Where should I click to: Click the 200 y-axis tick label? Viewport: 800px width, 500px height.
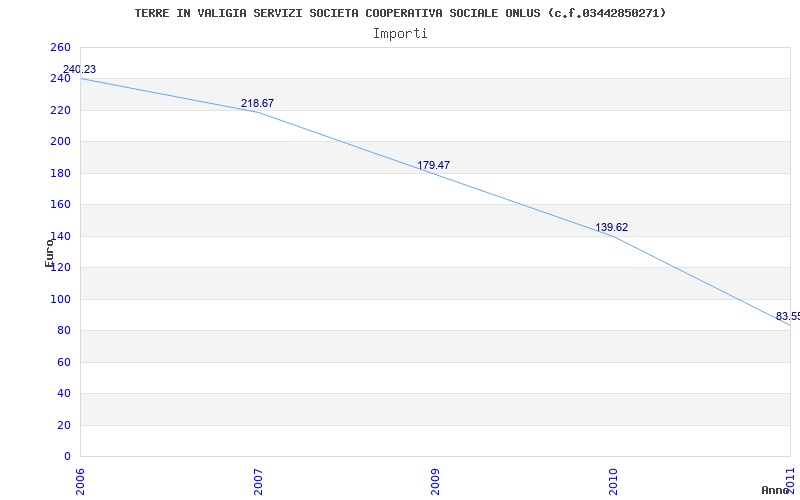point(60,142)
